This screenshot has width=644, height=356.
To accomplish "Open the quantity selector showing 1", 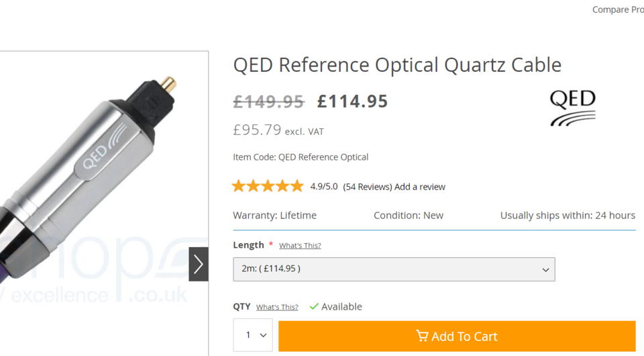I will [253, 335].
